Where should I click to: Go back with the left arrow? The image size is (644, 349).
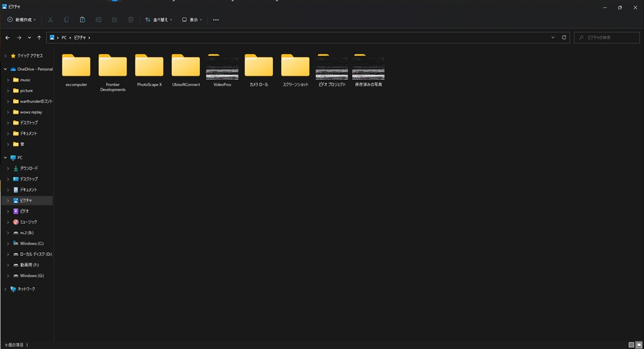coord(8,37)
